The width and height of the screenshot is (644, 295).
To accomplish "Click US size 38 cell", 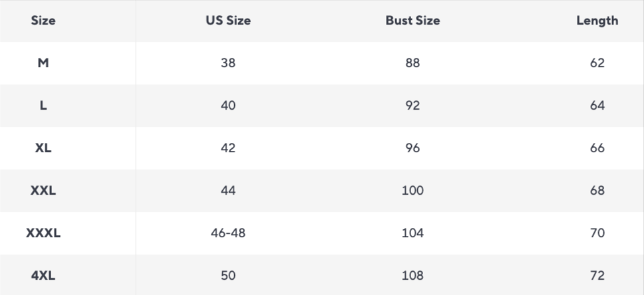I will [228, 62].
